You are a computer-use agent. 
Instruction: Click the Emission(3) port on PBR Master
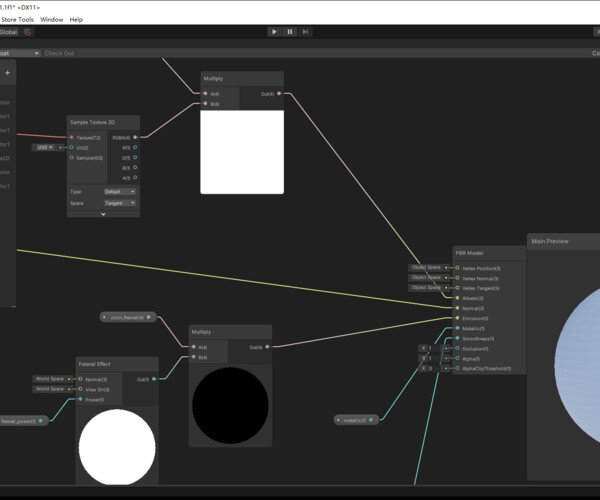[457, 318]
